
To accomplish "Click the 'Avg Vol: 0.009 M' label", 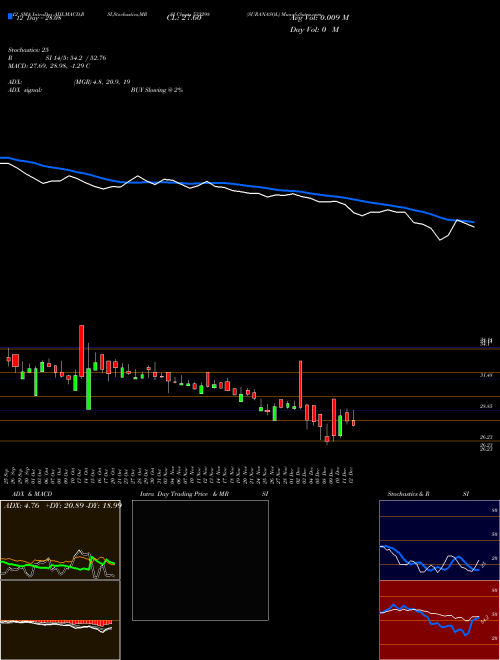I will [319, 18].
